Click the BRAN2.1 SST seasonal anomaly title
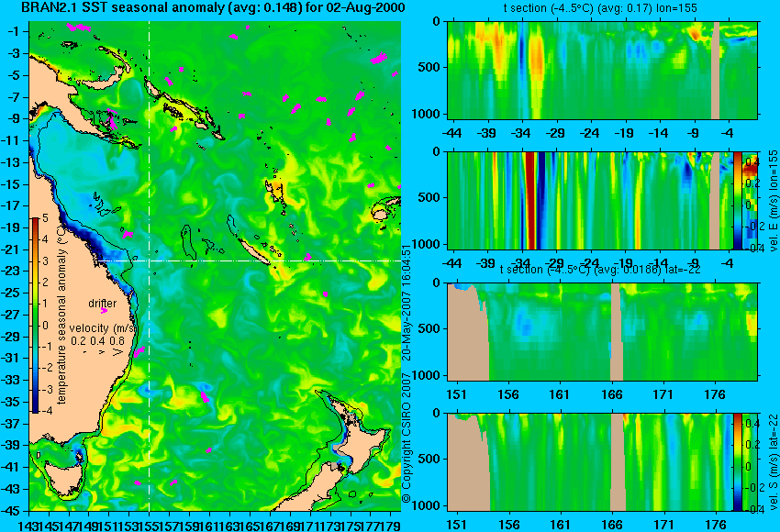The image size is (780, 532). 213,7
